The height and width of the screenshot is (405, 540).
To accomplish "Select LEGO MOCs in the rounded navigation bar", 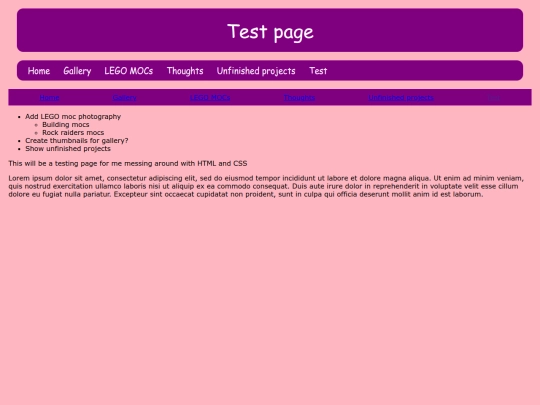I will 128,71.
